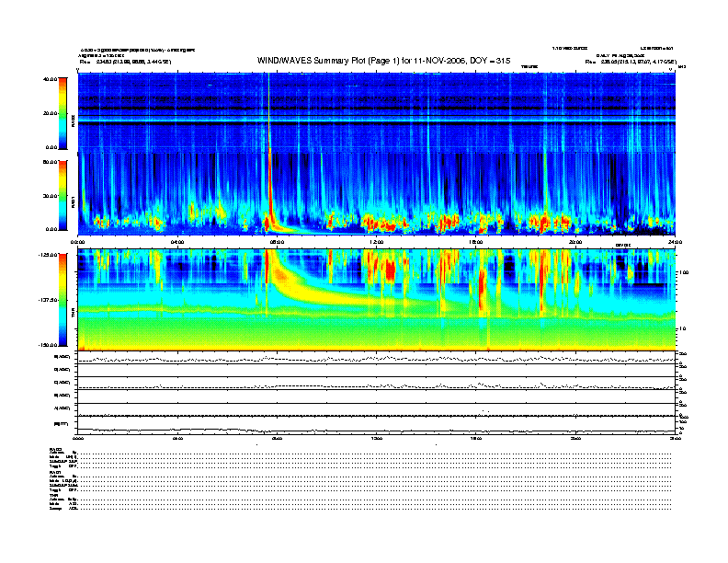The image size is (728, 563).
Task: Click the 10 frequency label beside TNR panel
Action: [682, 329]
